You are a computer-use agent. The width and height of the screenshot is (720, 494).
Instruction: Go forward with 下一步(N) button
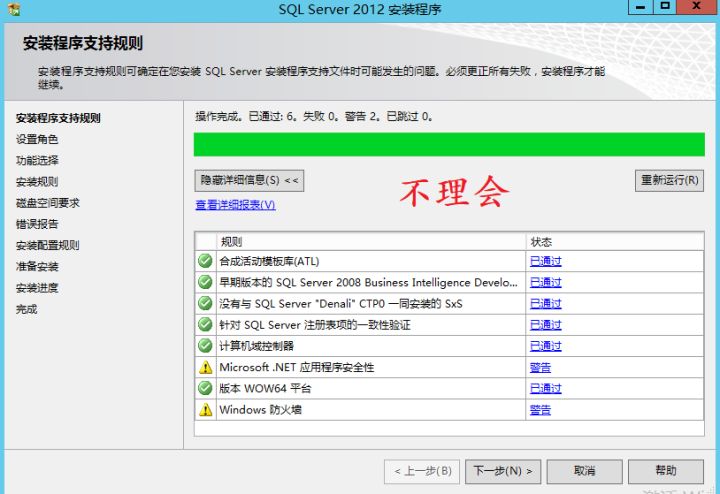click(503, 471)
